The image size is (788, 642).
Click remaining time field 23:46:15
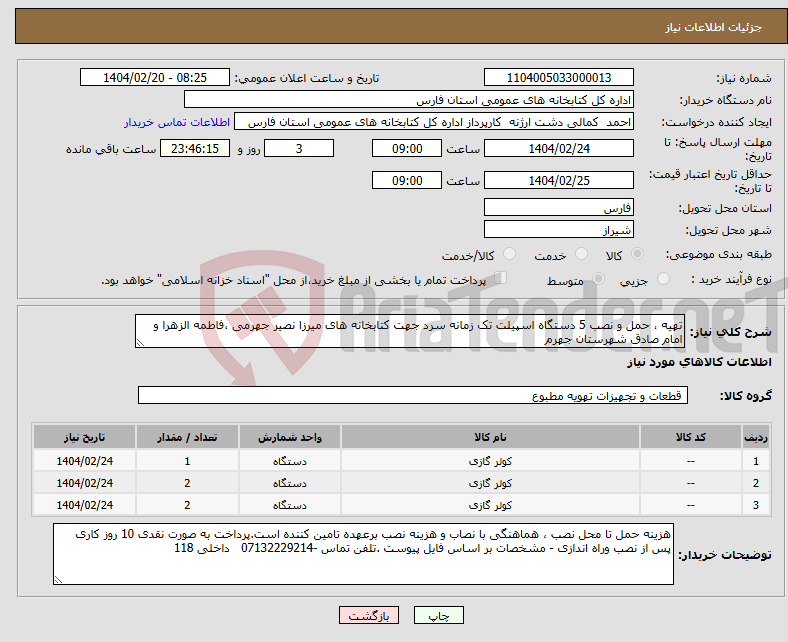pos(195,148)
